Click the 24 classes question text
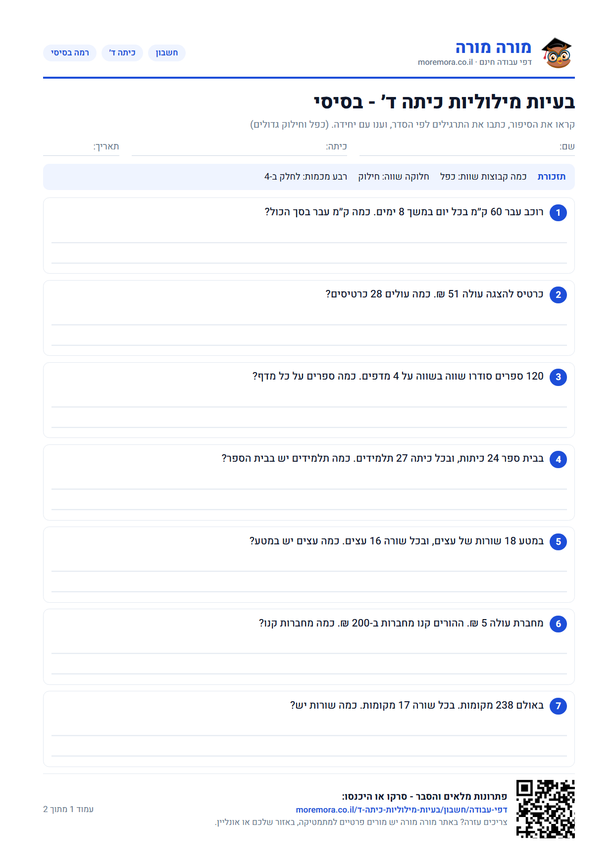This screenshot has width=614, height=868. click(382, 458)
